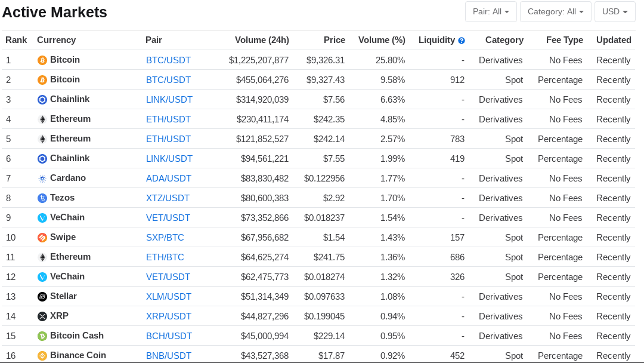Open the XTZ/USDT pair link
This screenshot has height=363, width=644.
[168, 199]
